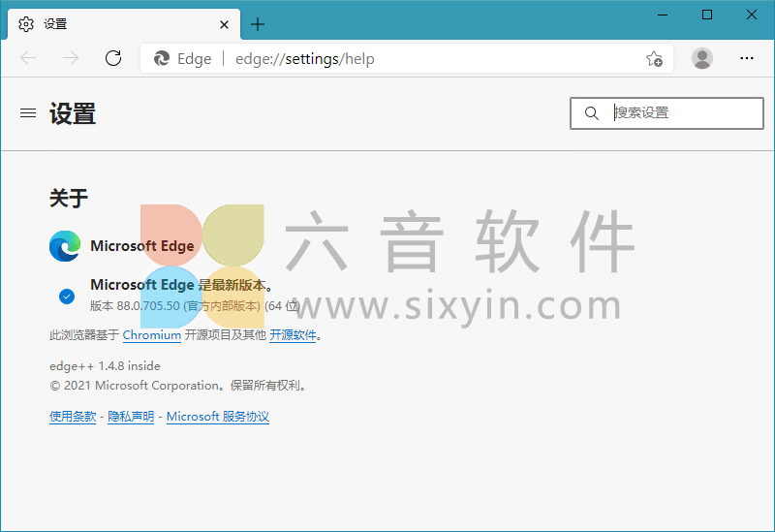This screenshot has height=532, width=775.
Task: Close the 设置 tab
Action: [225, 24]
